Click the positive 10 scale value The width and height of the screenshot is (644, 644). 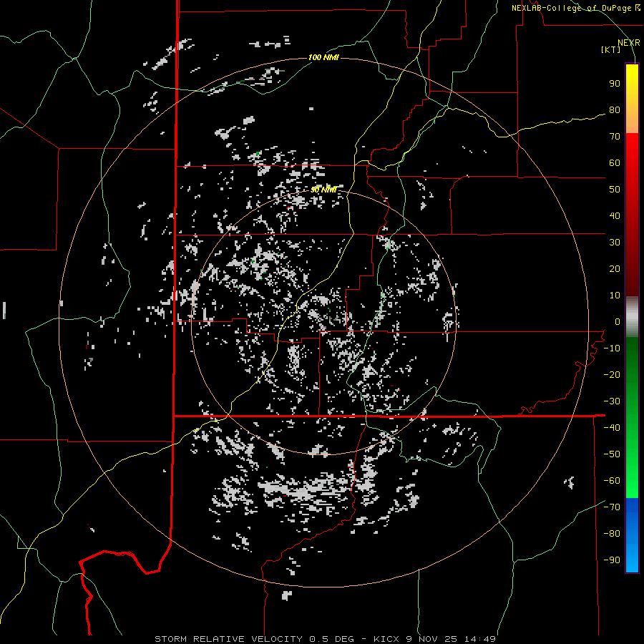(x=615, y=296)
